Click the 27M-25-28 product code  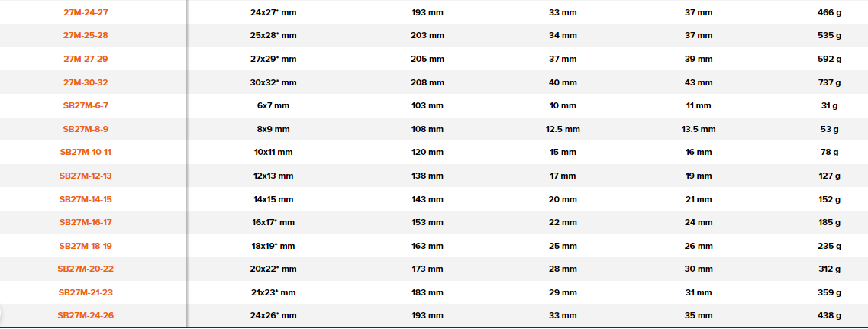[x=86, y=36]
